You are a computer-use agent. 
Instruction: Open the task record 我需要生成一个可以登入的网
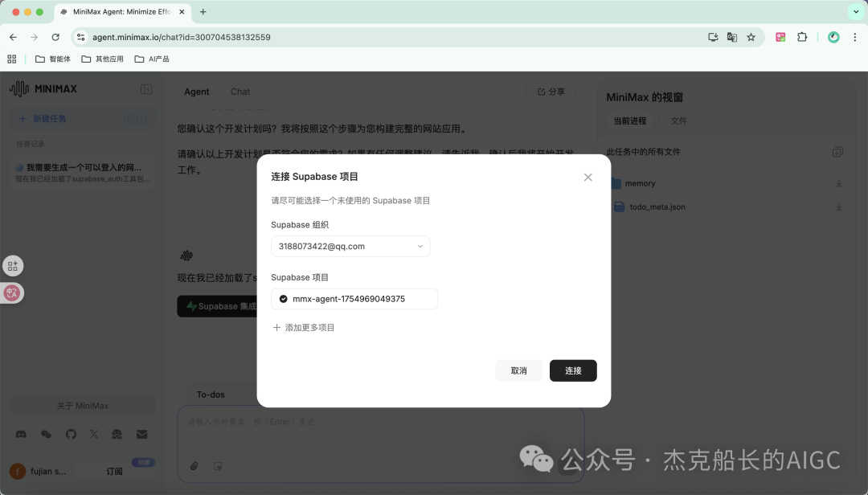coord(83,172)
